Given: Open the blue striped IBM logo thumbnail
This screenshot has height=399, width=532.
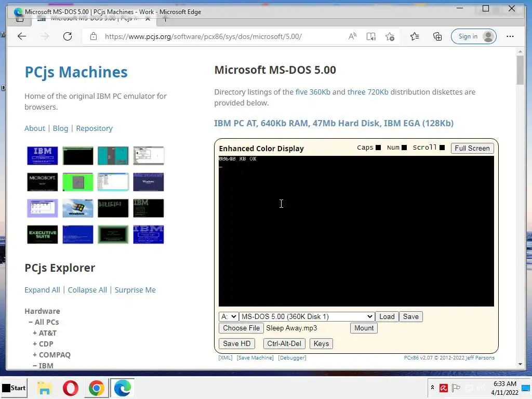Looking at the screenshot, I should click(x=148, y=234).
